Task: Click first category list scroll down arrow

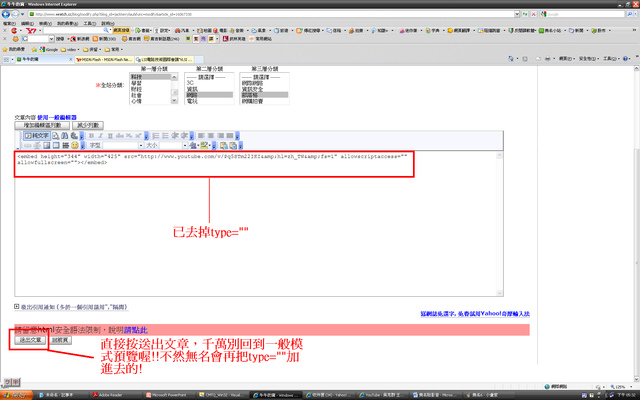Action: (x=175, y=100)
